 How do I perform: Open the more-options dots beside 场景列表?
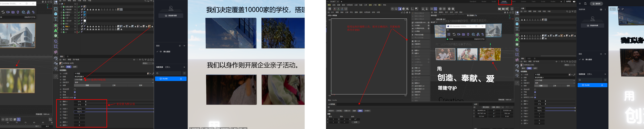605,9
